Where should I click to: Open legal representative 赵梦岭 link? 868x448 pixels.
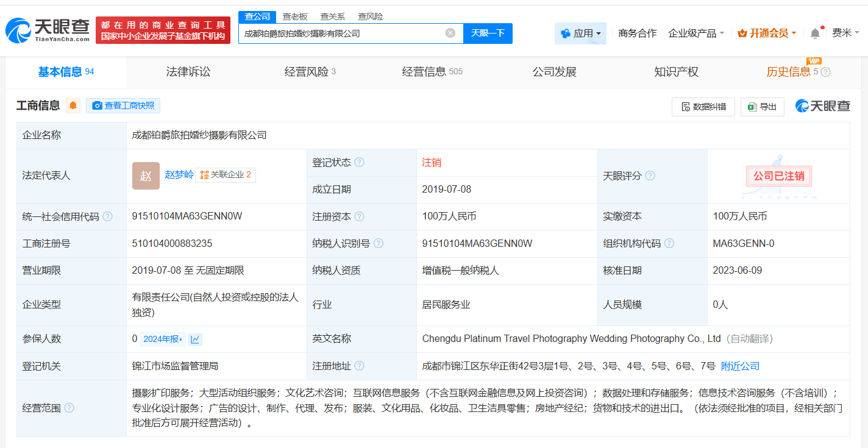[x=179, y=175]
